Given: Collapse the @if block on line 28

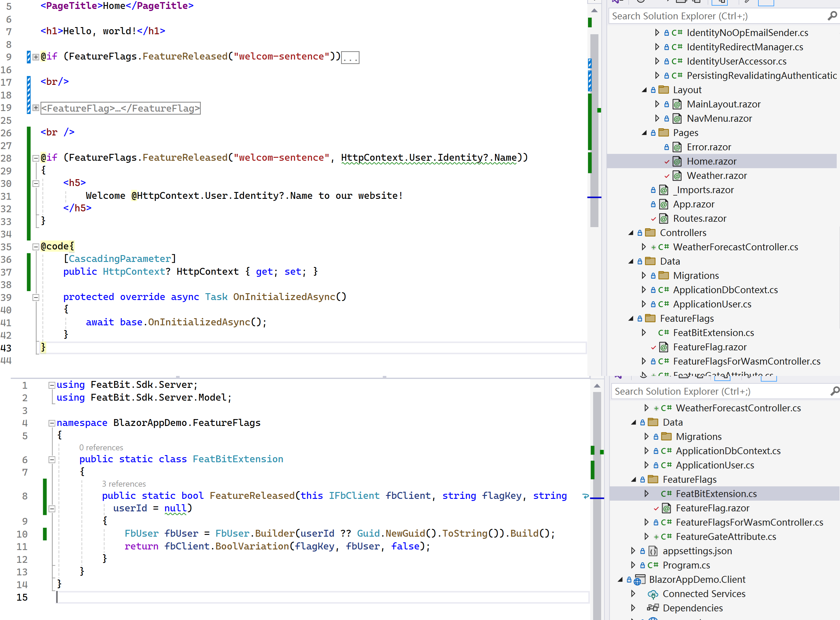Looking at the screenshot, I should (x=36, y=158).
